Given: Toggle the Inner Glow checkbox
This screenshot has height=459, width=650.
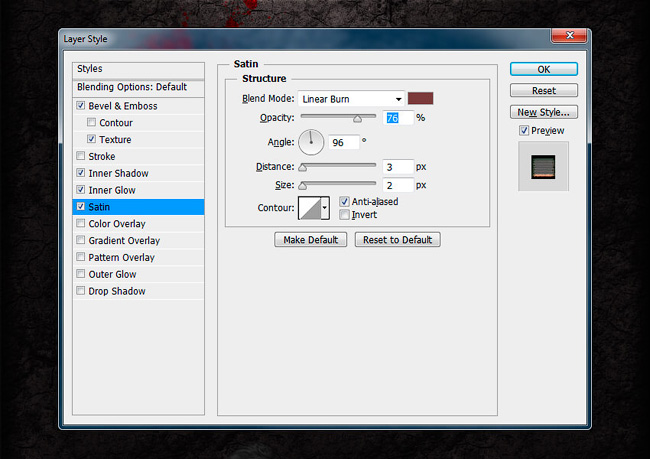Looking at the screenshot, I should pyautogui.click(x=81, y=189).
